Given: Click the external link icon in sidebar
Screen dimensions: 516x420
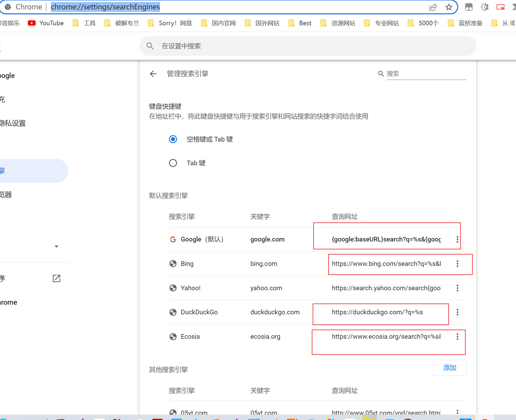Looking at the screenshot, I should (x=57, y=278).
